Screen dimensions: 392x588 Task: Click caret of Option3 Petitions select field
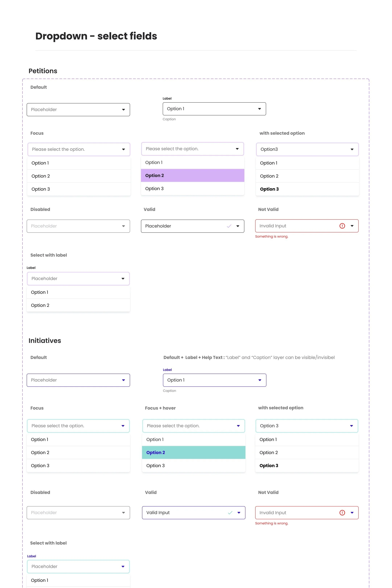[352, 149]
